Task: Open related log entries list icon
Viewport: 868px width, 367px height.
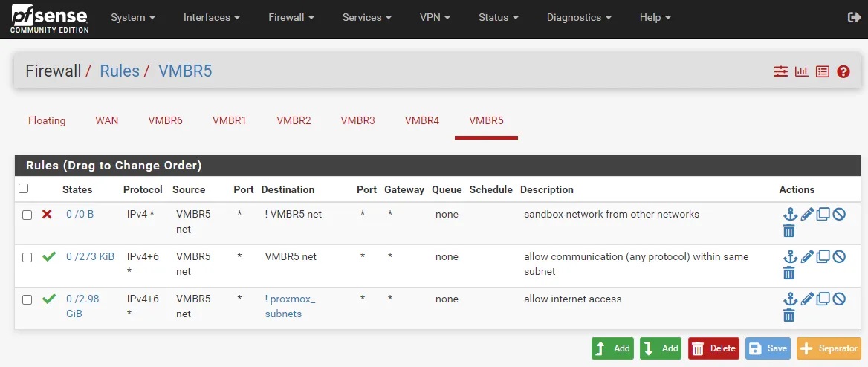Action: [x=823, y=71]
